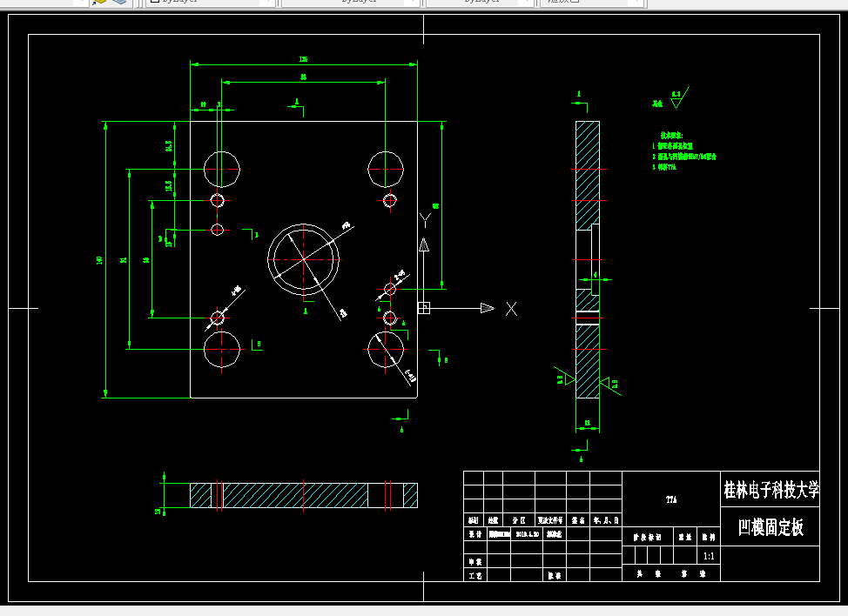This screenshot has height=616, width=848.
Task: Click the 签名 header cell in title block
Action: pyautogui.click(x=578, y=520)
